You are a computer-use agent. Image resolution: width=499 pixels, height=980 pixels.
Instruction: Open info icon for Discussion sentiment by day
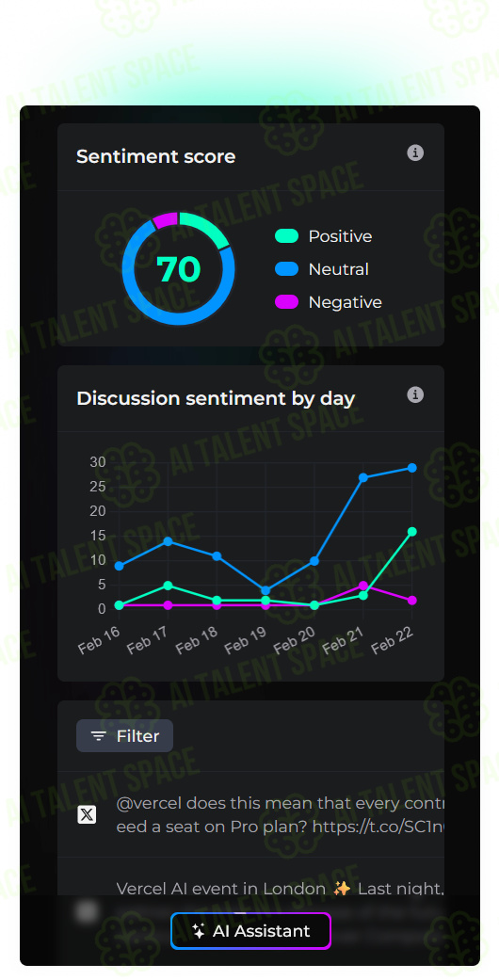click(x=415, y=395)
